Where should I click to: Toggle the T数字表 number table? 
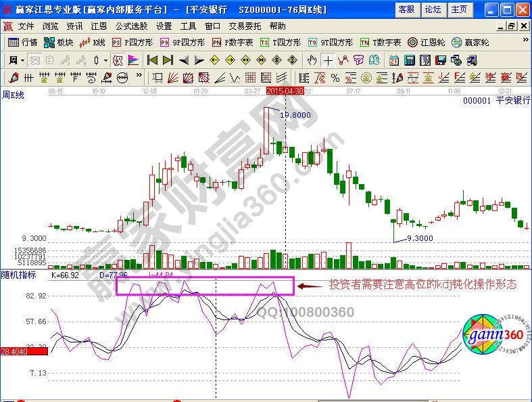pyautogui.click(x=380, y=42)
